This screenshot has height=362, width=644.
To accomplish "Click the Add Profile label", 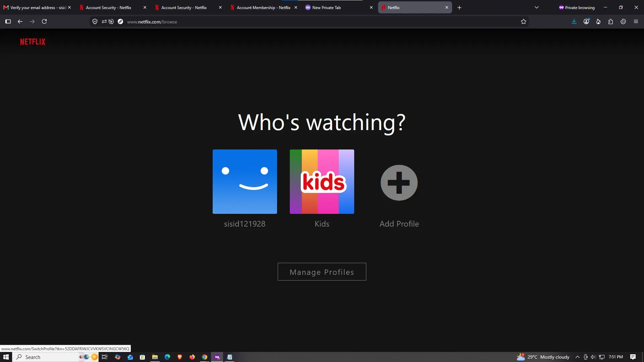I will (399, 224).
